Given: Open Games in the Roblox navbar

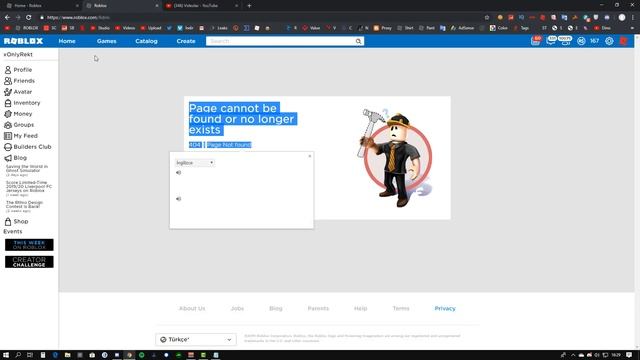Looking at the screenshot, I should [x=107, y=41].
